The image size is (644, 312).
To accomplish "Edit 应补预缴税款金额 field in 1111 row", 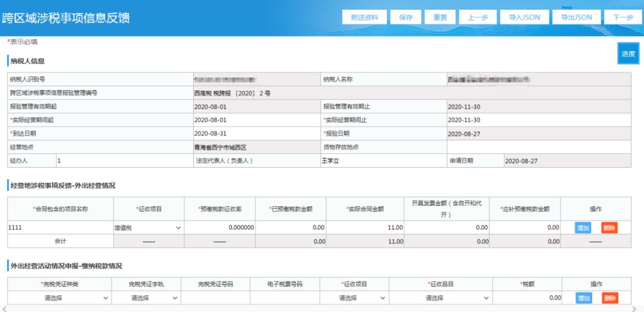I will (x=525, y=227).
